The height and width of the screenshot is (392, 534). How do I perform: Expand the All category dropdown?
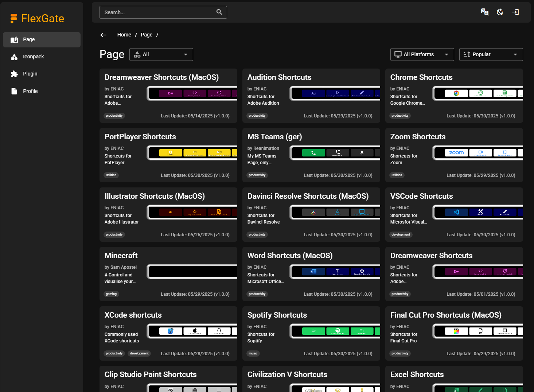[161, 54]
